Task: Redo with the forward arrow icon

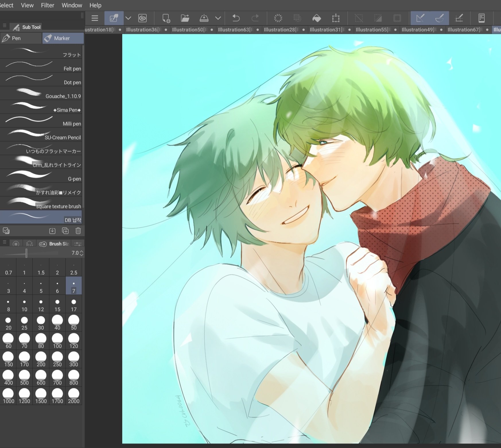Action: [255, 18]
